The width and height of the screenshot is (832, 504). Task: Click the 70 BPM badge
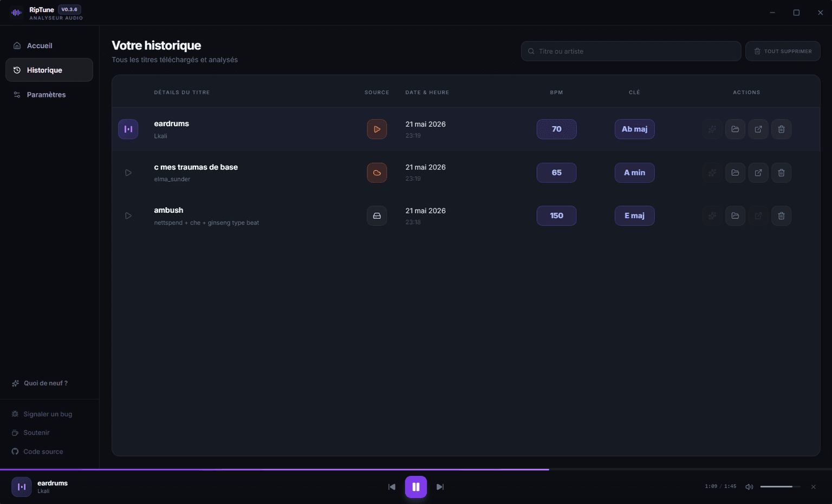click(556, 129)
